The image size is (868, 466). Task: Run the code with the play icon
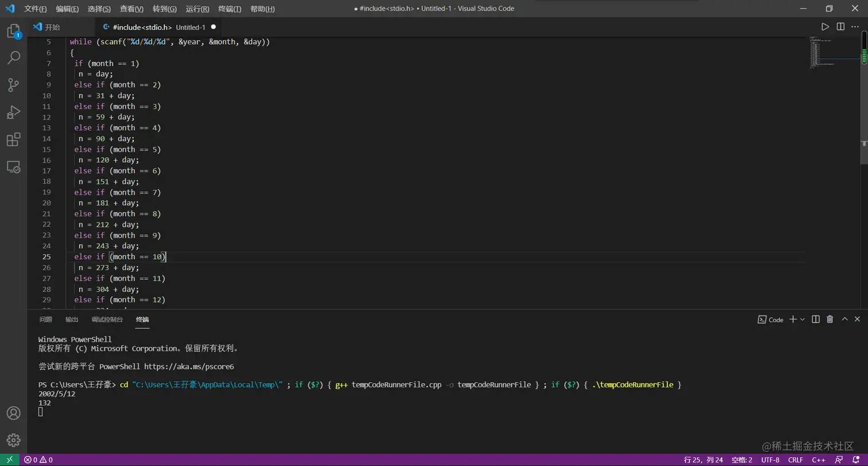tap(825, 27)
